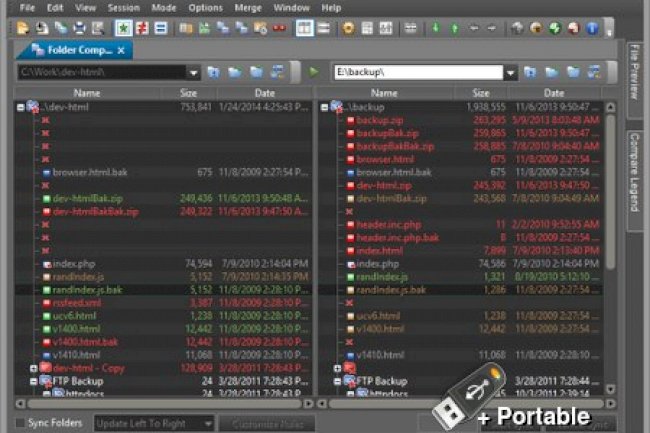The height and width of the screenshot is (433, 650).
Task: Click the gray left merge arrow icon
Action: pos(474,28)
